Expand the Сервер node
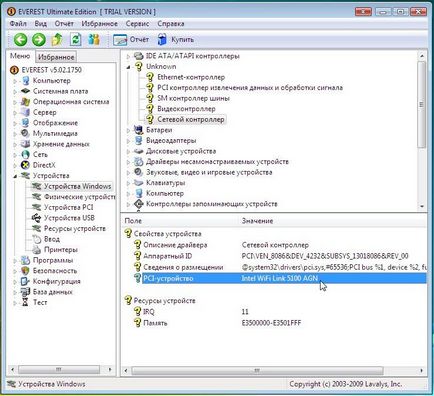 pyautogui.click(x=15, y=113)
